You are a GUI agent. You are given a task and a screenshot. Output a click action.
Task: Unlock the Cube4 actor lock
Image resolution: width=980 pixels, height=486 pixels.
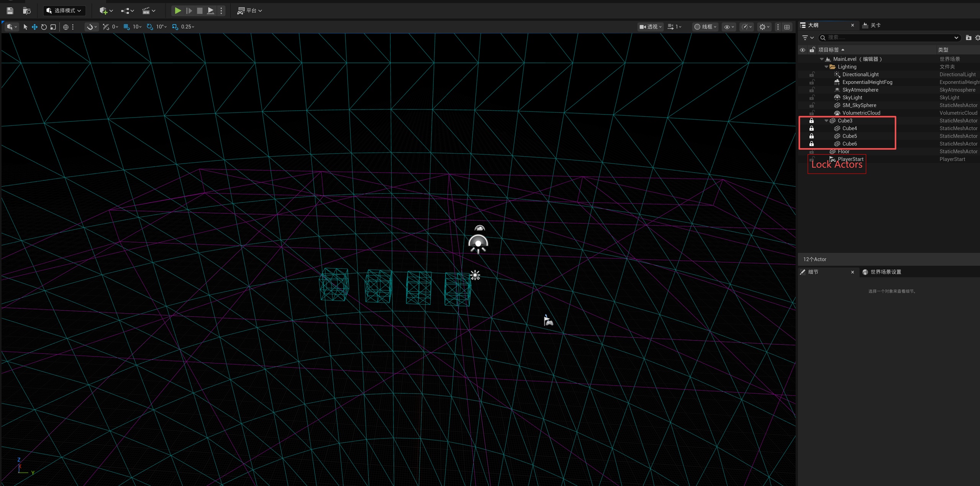click(x=811, y=128)
